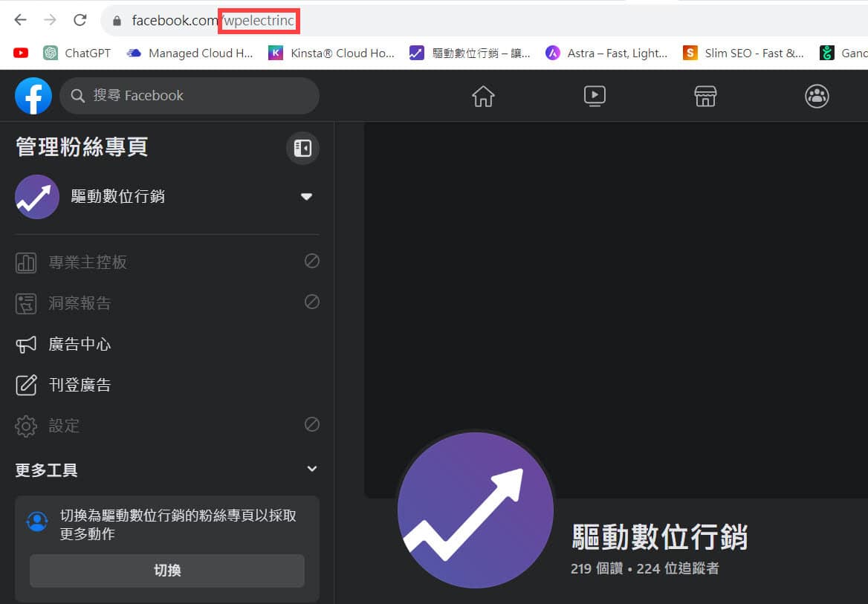Open Facebook Groups icon
868x604 pixels.
(x=817, y=97)
